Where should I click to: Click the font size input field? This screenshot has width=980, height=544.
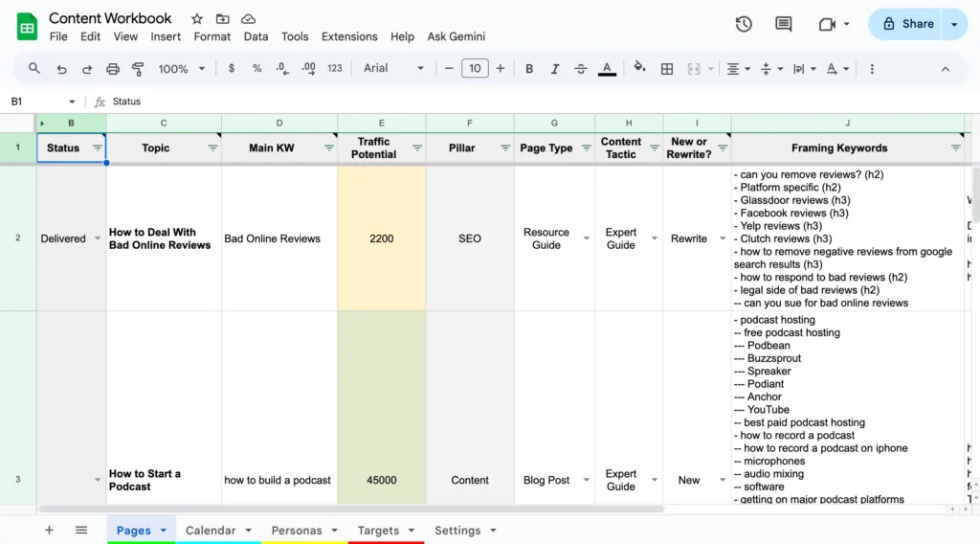(x=475, y=69)
